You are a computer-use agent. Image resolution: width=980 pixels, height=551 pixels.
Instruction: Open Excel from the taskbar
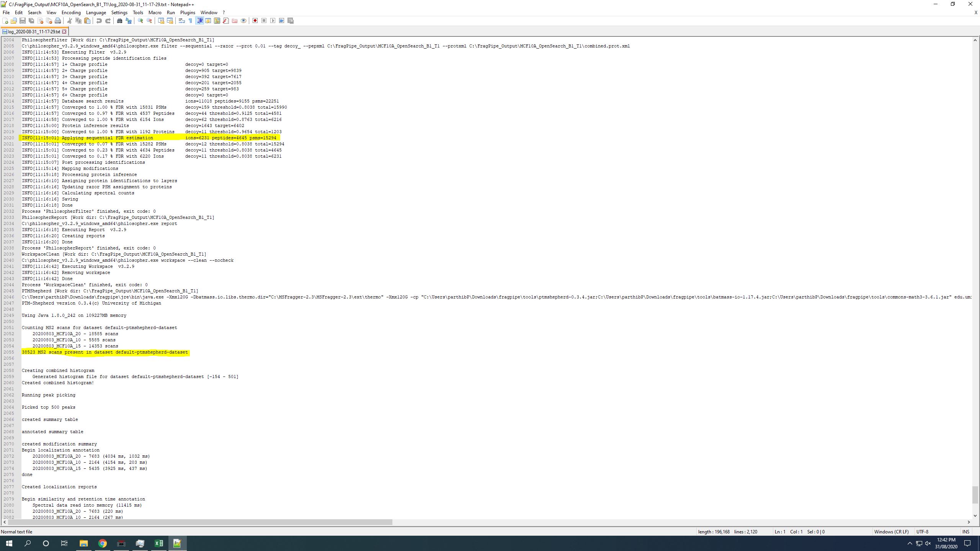pyautogui.click(x=159, y=543)
